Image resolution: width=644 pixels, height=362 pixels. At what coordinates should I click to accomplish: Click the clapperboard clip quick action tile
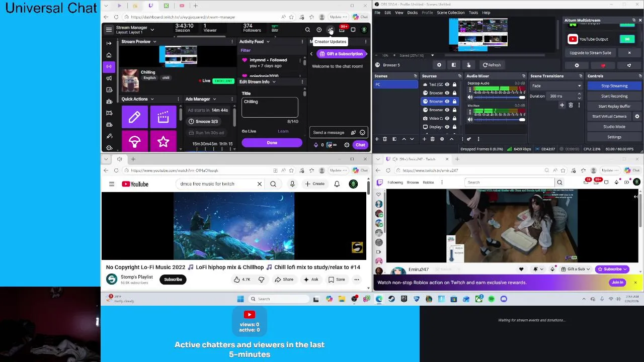tap(163, 117)
